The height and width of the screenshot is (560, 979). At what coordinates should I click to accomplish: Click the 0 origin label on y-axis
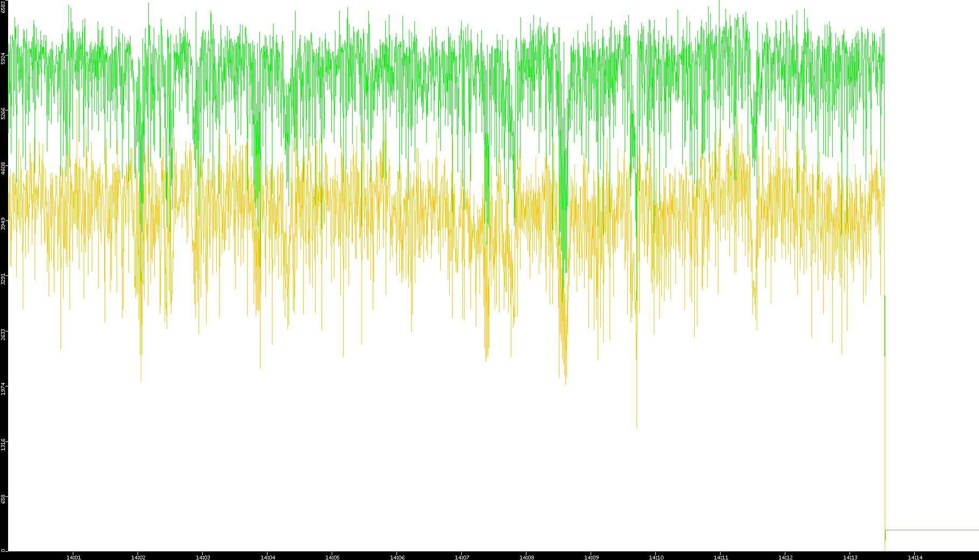[x=3, y=550]
